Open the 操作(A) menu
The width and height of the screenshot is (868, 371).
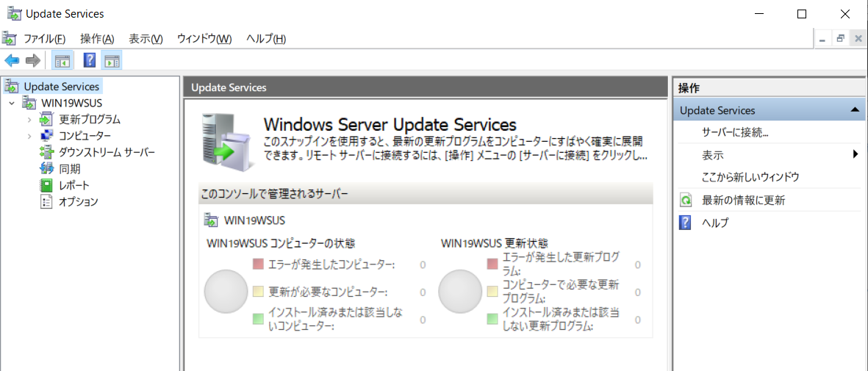pyautogui.click(x=97, y=39)
